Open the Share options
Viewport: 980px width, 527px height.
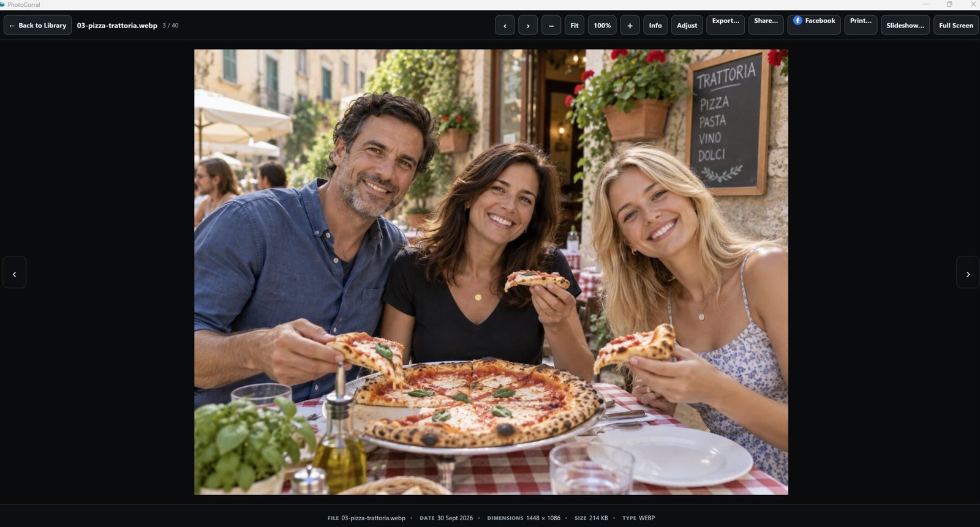766,25
